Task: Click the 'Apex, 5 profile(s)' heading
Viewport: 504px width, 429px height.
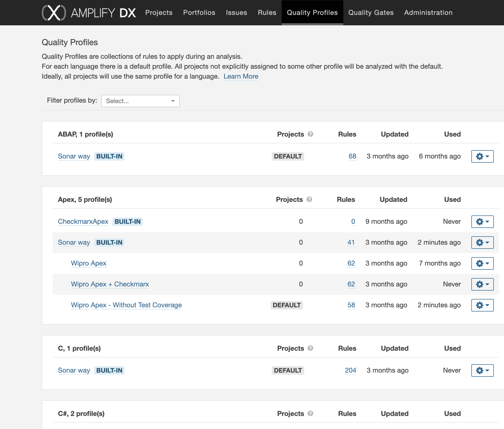Action: [85, 199]
